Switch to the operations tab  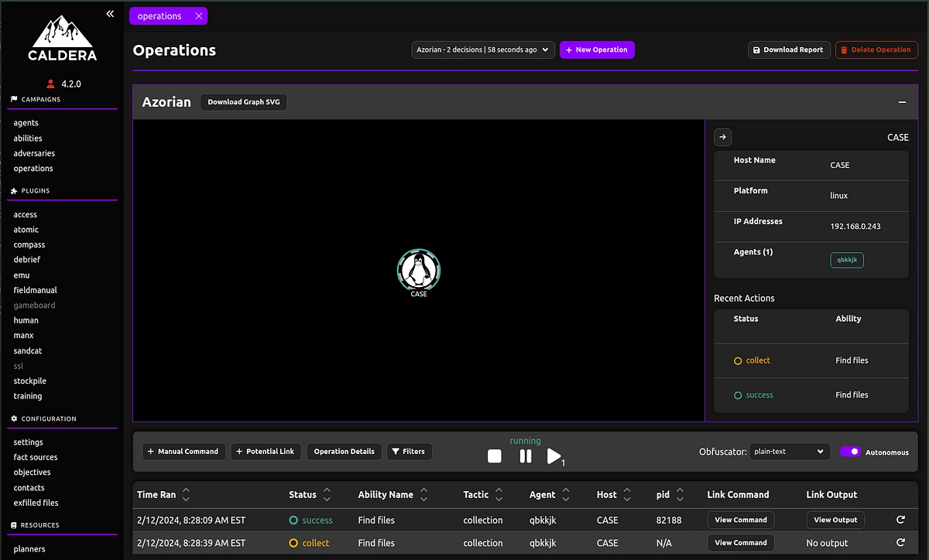point(159,16)
